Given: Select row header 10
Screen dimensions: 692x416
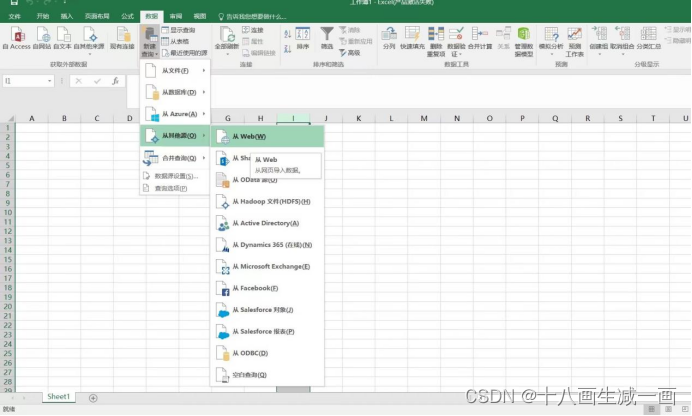Looking at the screenshot, I should (x=8, y=213).
